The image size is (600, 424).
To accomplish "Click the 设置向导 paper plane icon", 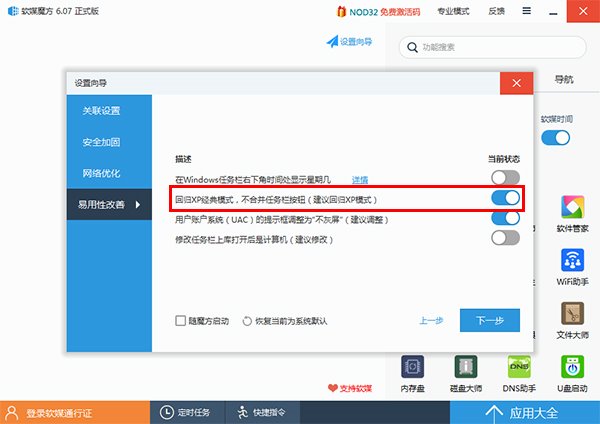I will click(332, 41).
